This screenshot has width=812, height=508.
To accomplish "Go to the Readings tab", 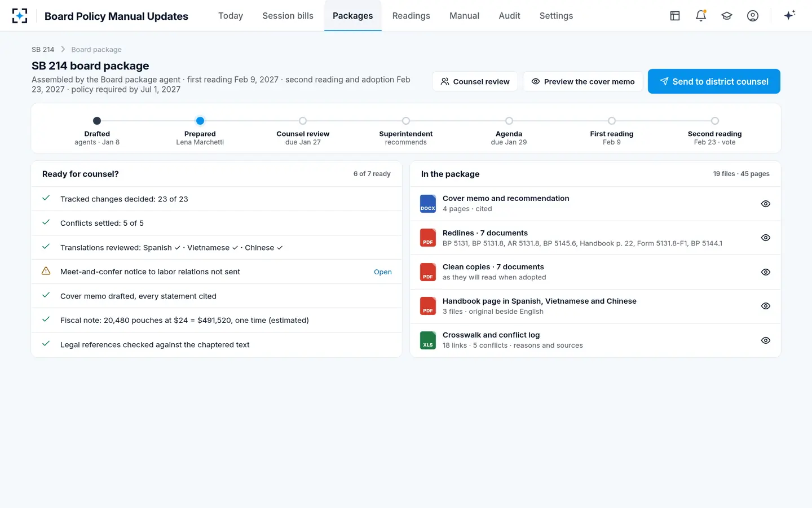I will [x=411, y=16].
